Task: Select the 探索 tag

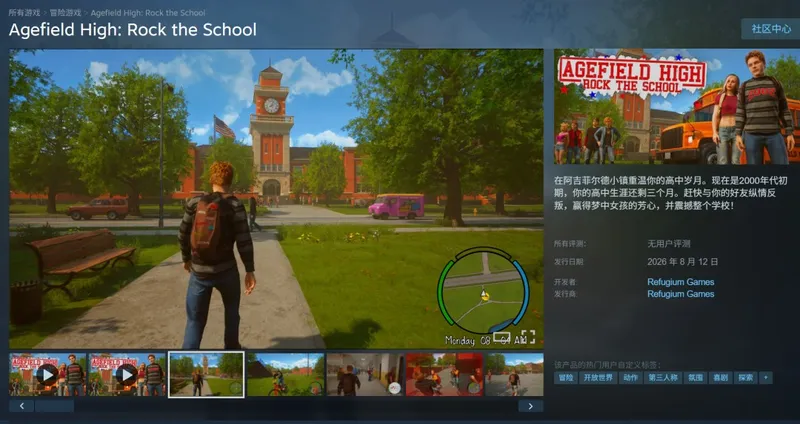Action: pyautogui.click(x=745, y=378)
